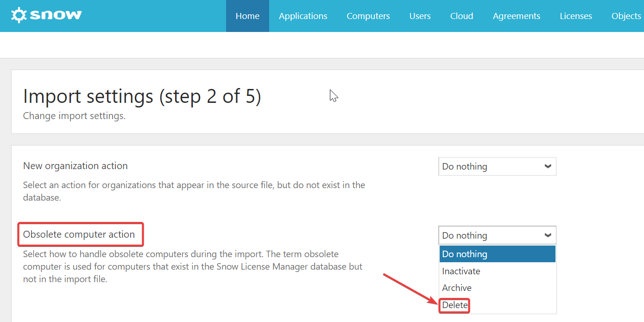Click the Snow logo

click(x=46, y=15)
